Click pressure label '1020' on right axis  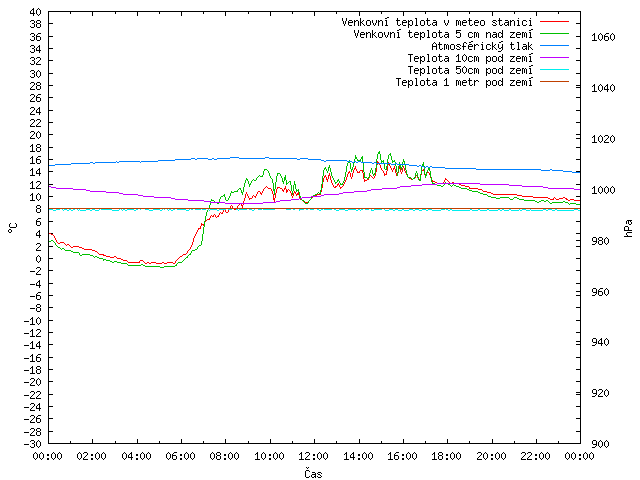click(603, 139)
